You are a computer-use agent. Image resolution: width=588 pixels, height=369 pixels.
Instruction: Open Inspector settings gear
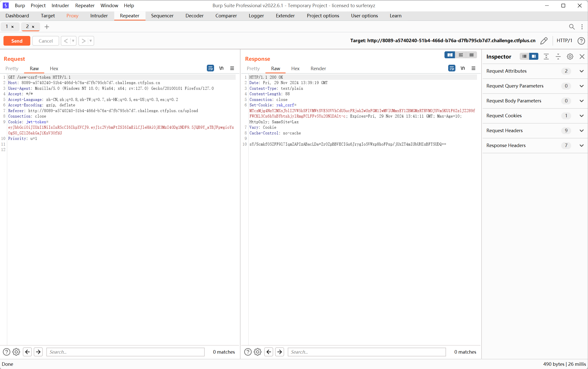click(x=570, y=57)
